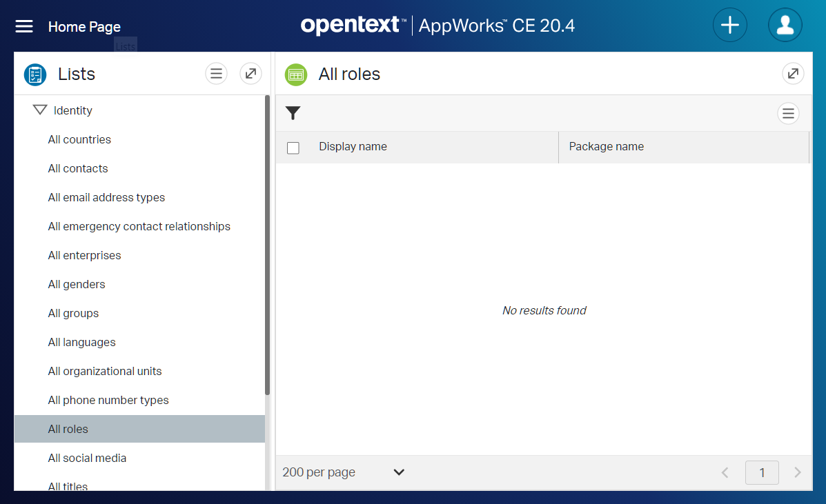Viewport: 826px width, 504px height.
Task: Collapse the Identity tree group
Action: coord(40,110)
